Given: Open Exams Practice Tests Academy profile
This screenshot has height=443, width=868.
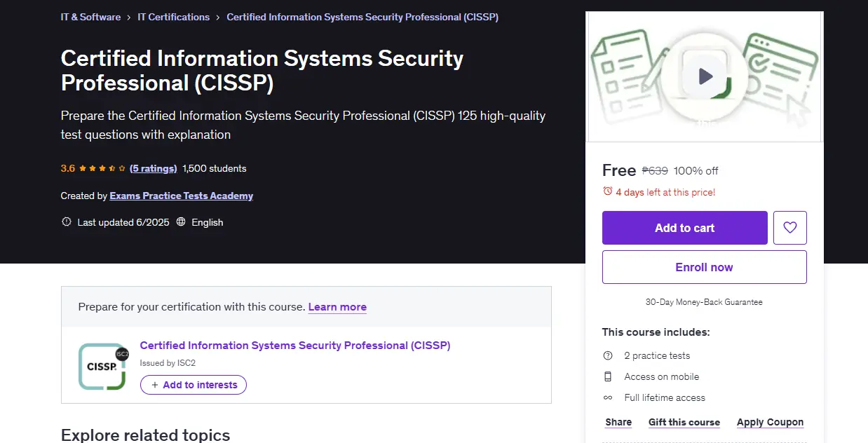Looking at the screenshot, I should point(182,196).
